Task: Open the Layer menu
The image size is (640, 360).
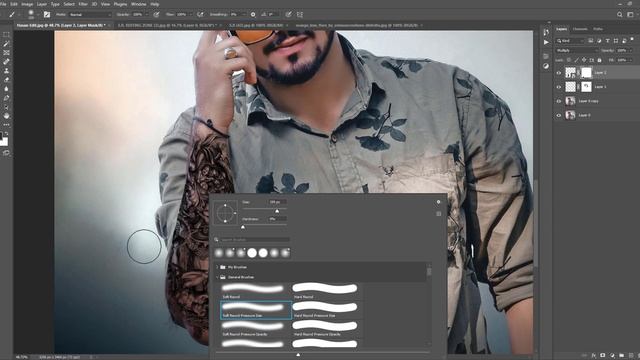Action: [x=42, y=4]
